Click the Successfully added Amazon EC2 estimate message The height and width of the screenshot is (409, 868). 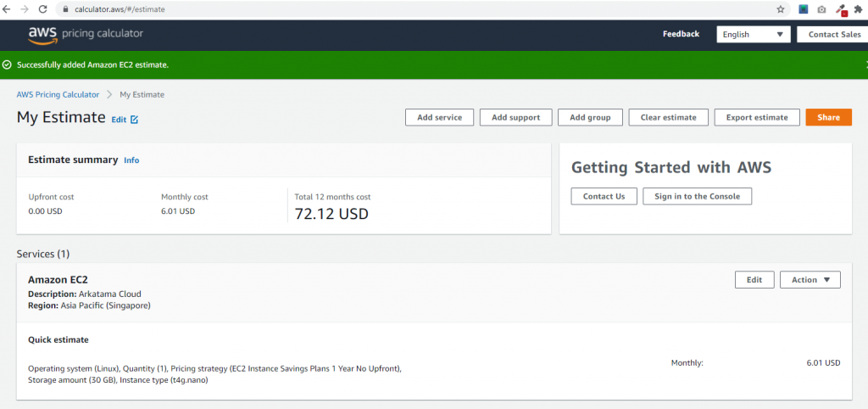(x=92, y=64)
